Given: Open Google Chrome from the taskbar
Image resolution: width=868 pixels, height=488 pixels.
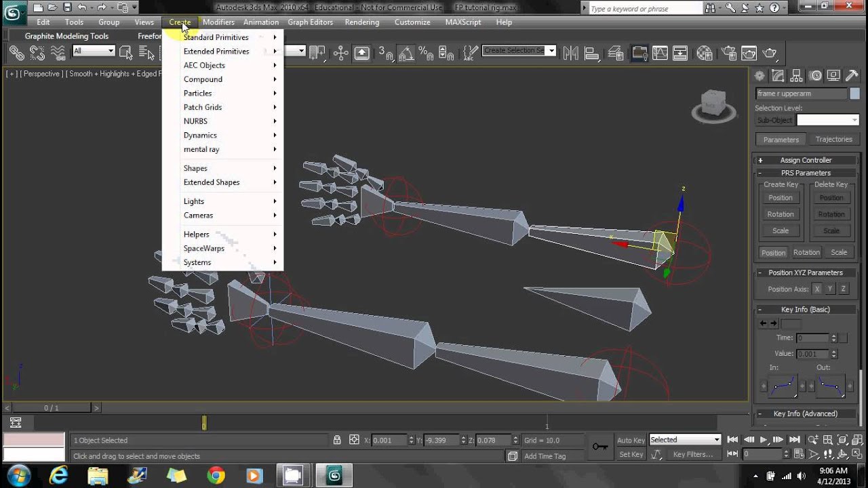Looking at the screenshot, I should click(x=216, y=476).
